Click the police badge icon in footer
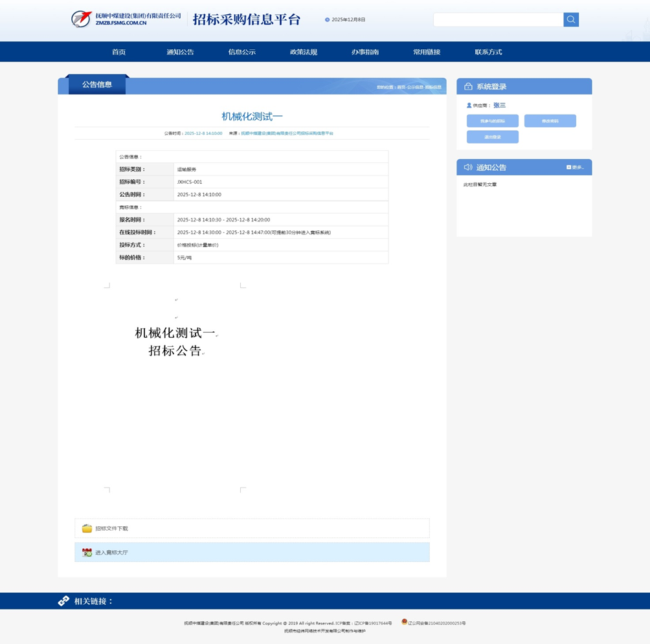The image size is (650, 644). (x=404, y=621)
